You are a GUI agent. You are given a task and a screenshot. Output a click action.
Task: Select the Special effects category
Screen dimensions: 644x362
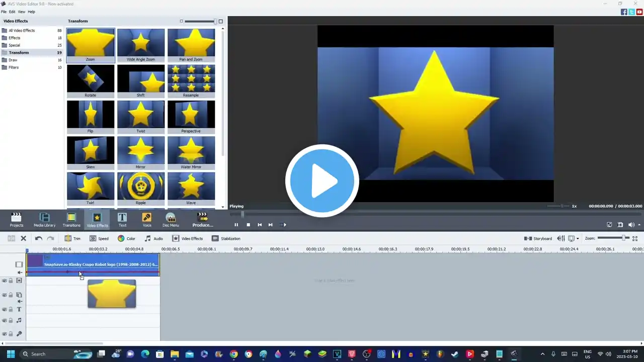point(15,45)
